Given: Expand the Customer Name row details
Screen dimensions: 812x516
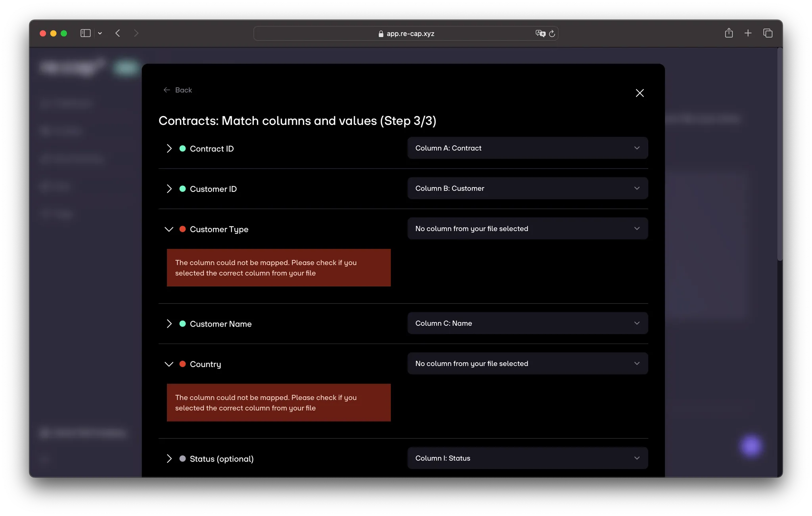Looking at the screenshot, I should [169, 324].
